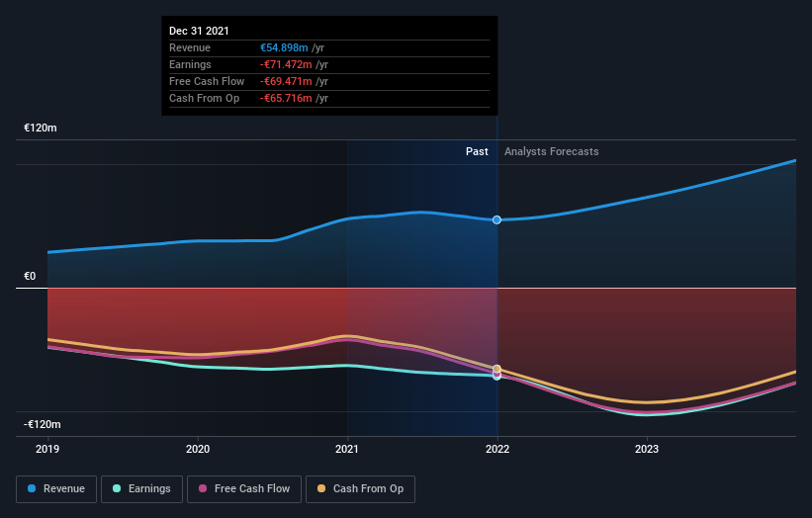Click the 2023 x-axis label
The width and height of the screenshot is (812, 518).
point(647,449)
